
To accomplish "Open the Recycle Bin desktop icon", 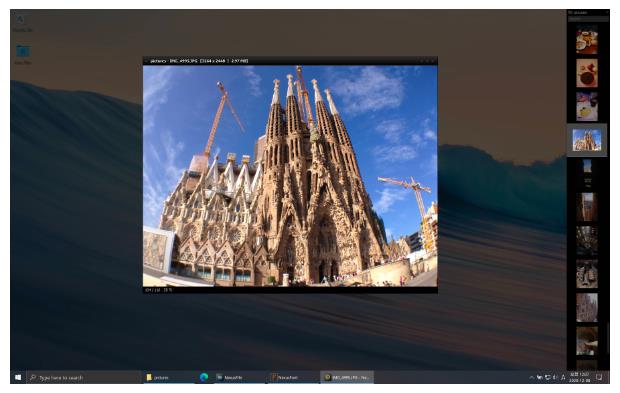I will coord(22,23).
